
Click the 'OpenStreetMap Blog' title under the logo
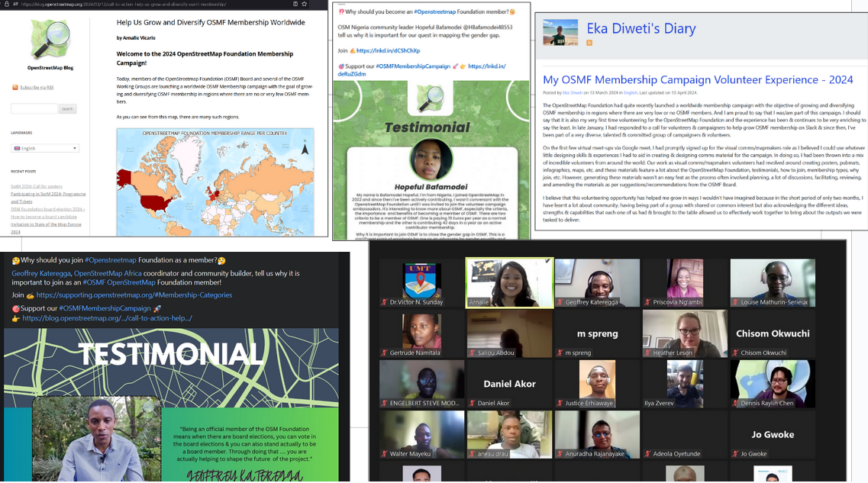coord(50,67)
